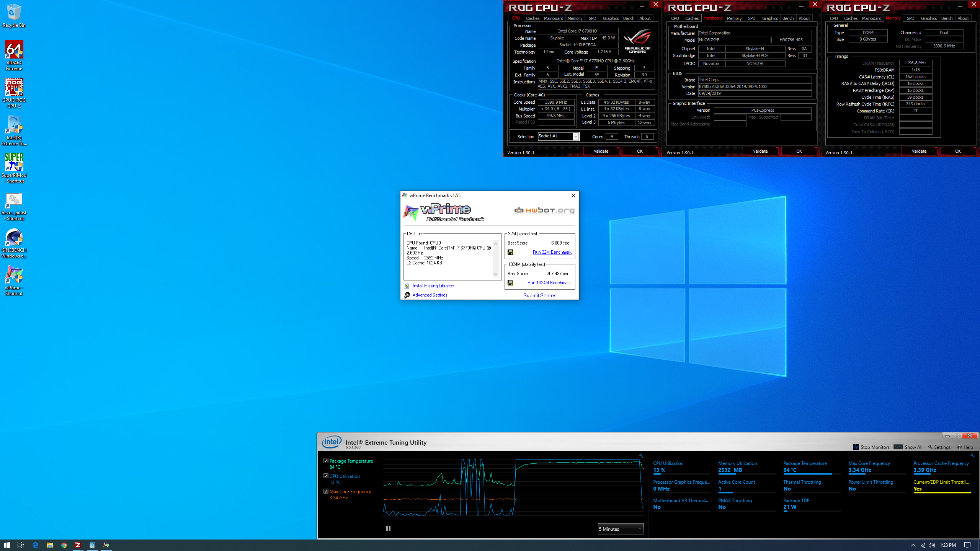Open the Graphics tab in the second CPU-Z window

(770, 18)
